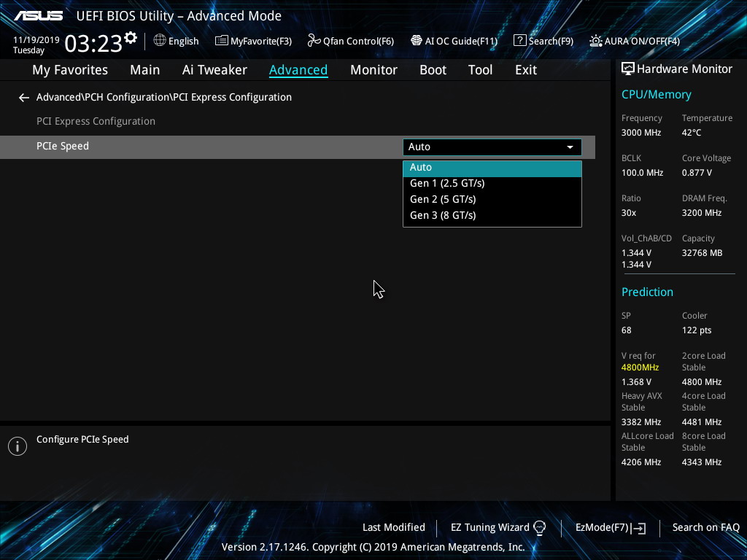Image resolution: width=747 pixels, height=560 pixels.
Task: Toggle AURA ON/OFF(F4) lighting
Action: pyautogui.click(x=635, y=41)
